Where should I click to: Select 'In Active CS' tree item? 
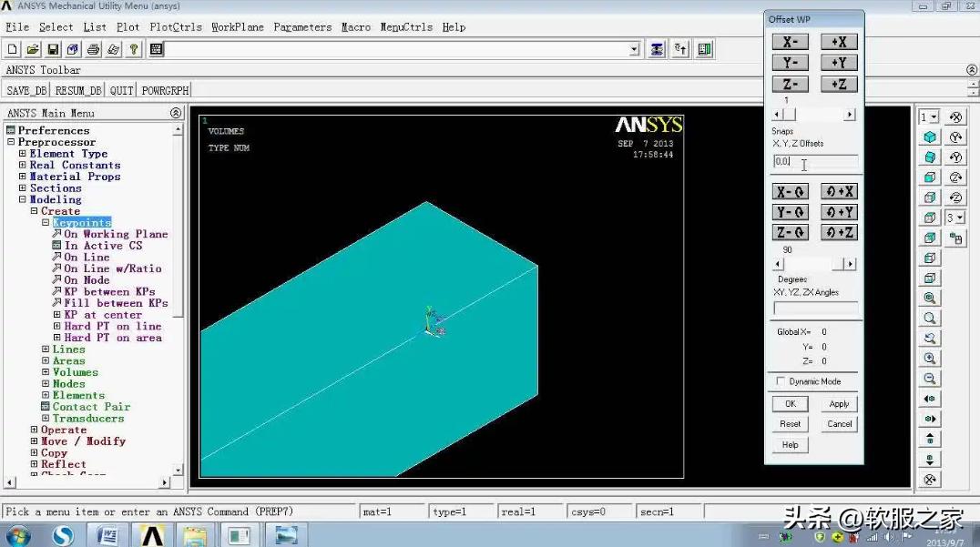103,246
